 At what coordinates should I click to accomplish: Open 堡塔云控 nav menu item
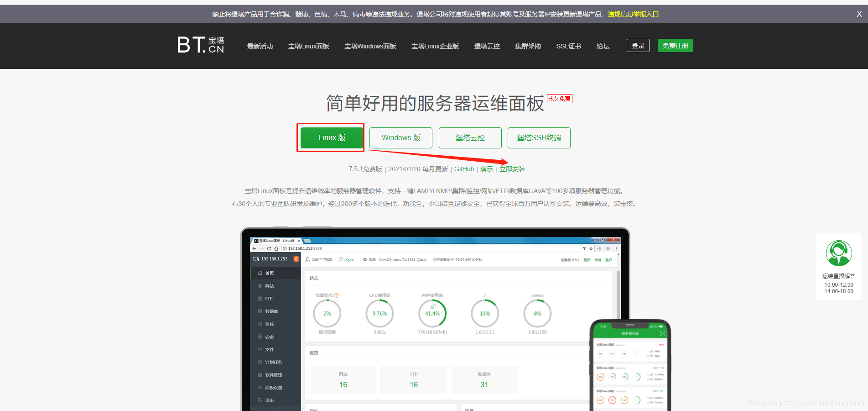pos(487,46)
